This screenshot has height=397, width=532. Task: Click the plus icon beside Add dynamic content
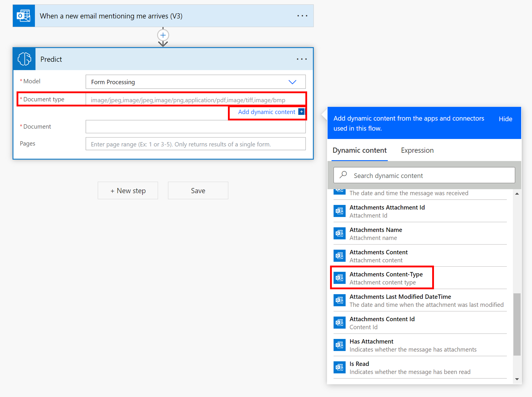pos(301,112)
